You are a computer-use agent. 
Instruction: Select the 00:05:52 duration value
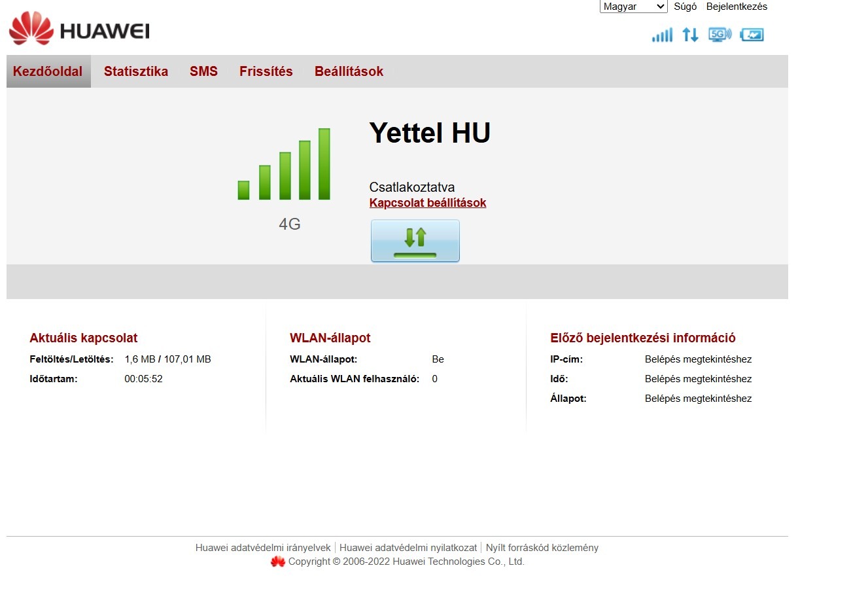(x=144, y=379)
